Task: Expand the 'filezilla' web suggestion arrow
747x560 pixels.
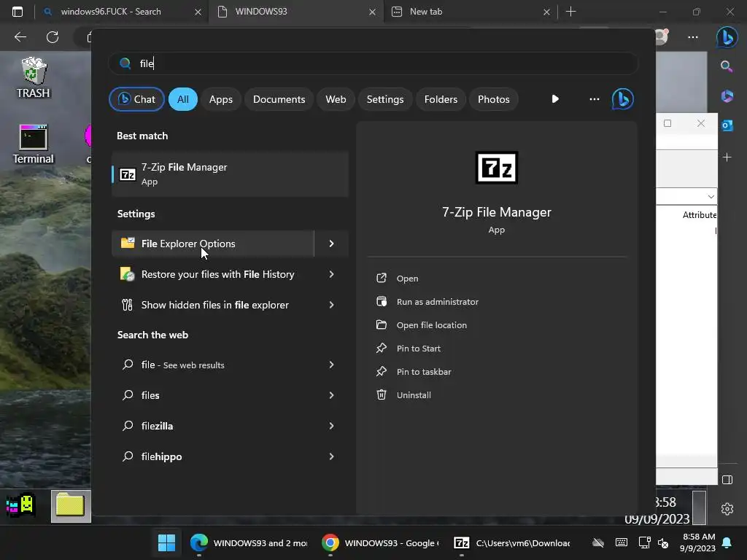Action: [332, 426]
